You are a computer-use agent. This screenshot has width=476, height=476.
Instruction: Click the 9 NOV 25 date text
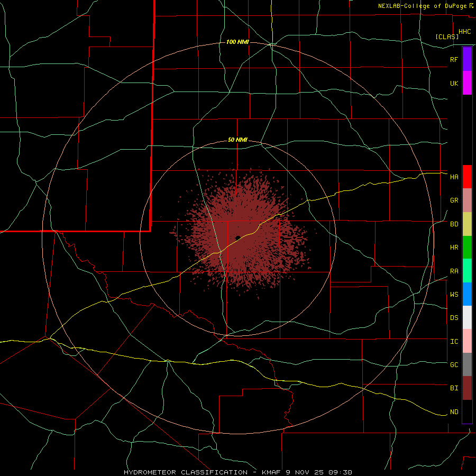pos(305,472)
